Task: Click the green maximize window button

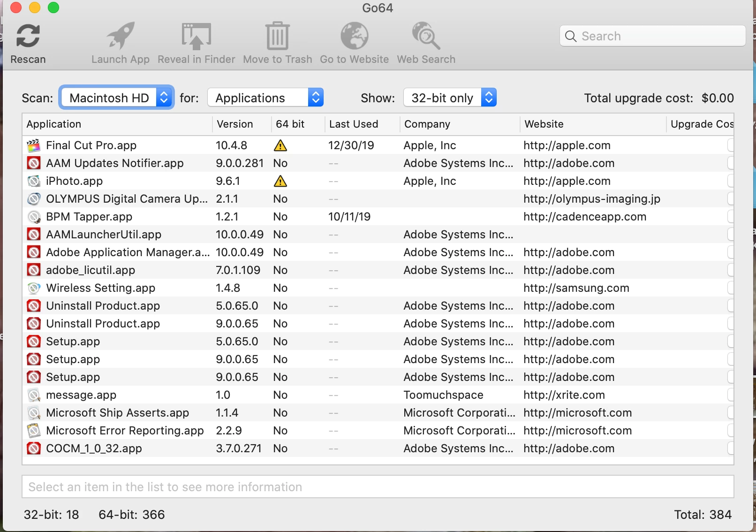Action: pyautogui.click(x=53, y=8)
